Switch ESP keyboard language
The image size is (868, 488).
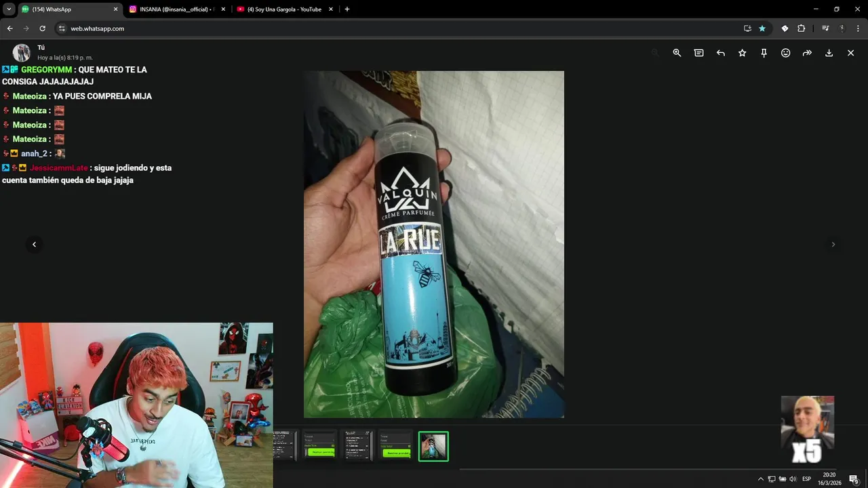[x=806, y=479]
